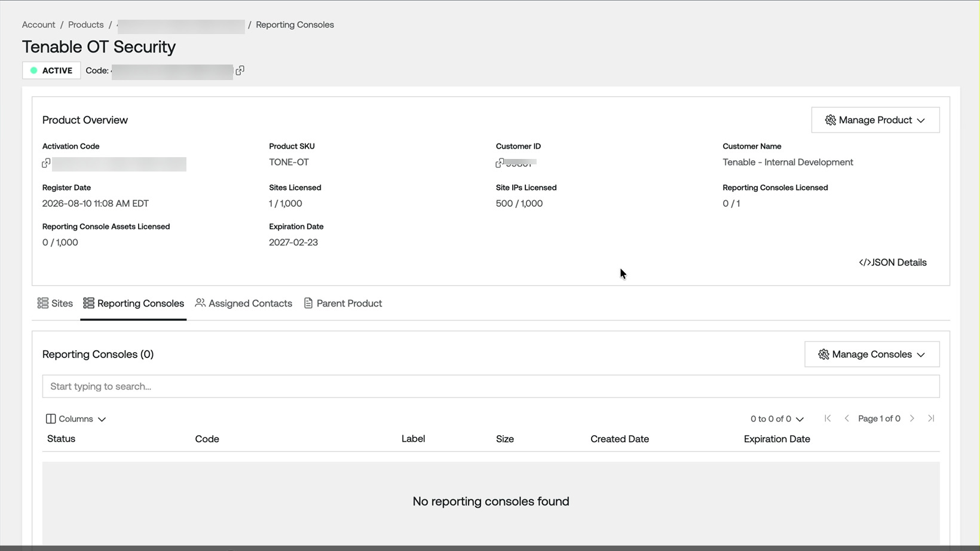Click the No reporting consoles found message
The height and width of the screenshot is (551, 980).
(491, 501)
